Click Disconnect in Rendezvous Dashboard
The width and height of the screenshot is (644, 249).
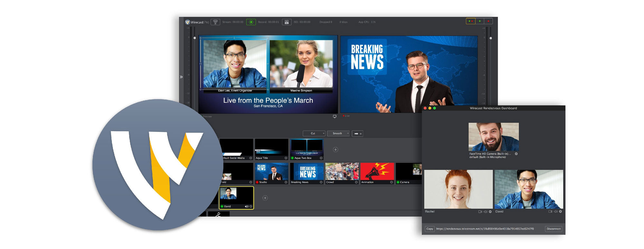click(x=554, y=229)
